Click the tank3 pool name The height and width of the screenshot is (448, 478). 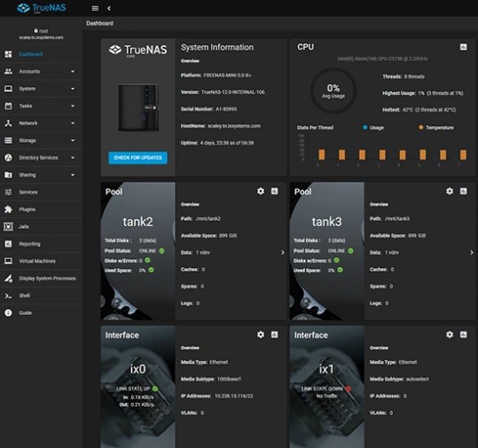[x=326, y=222]
